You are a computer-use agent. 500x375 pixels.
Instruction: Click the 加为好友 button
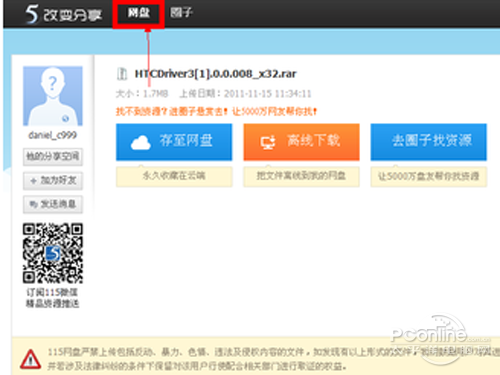(x=53, y=181)
